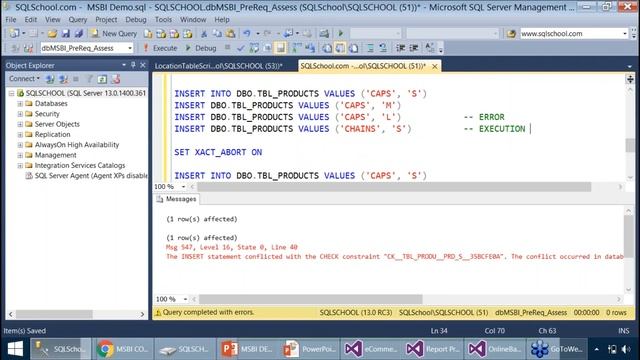Start the Debug command

[x=200, y=48]
